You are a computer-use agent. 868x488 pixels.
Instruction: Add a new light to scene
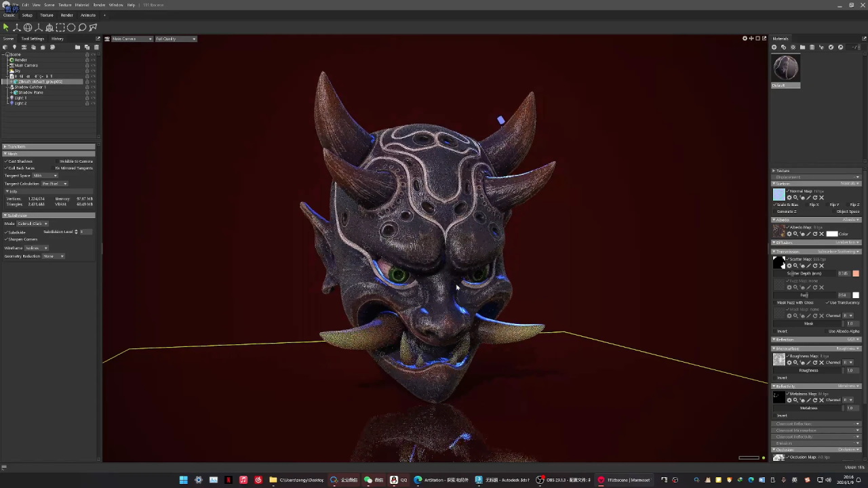coord(14,47)
